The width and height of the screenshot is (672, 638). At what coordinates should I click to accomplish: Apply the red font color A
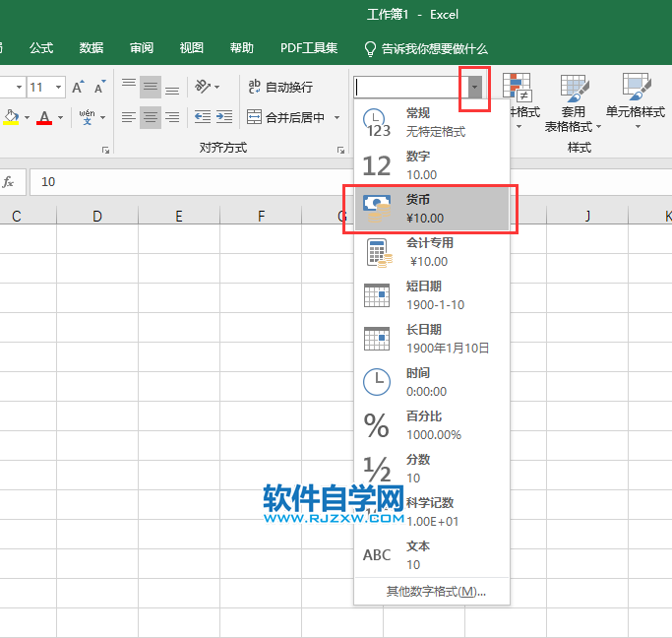tap(44, 117)
